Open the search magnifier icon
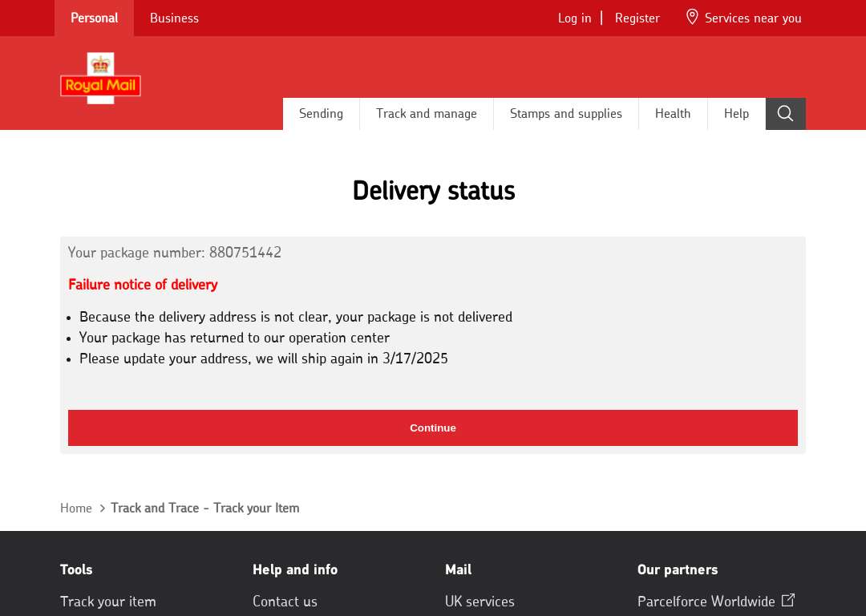 [785, 114]
